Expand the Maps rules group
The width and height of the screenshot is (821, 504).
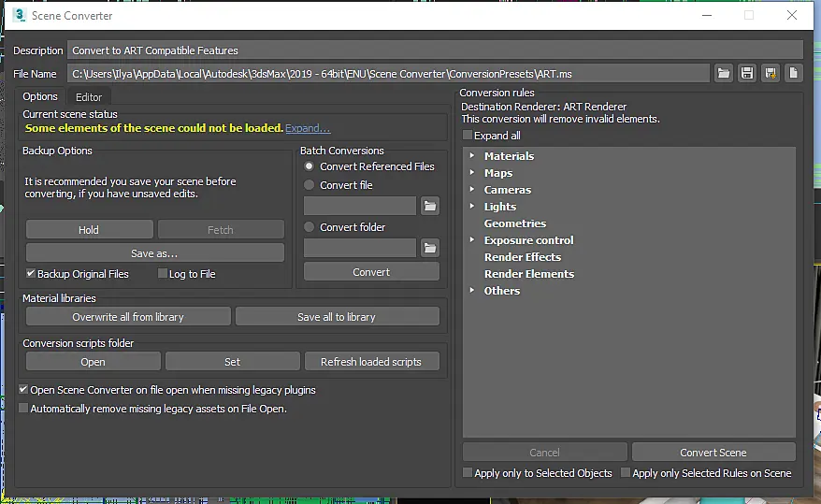472,172
